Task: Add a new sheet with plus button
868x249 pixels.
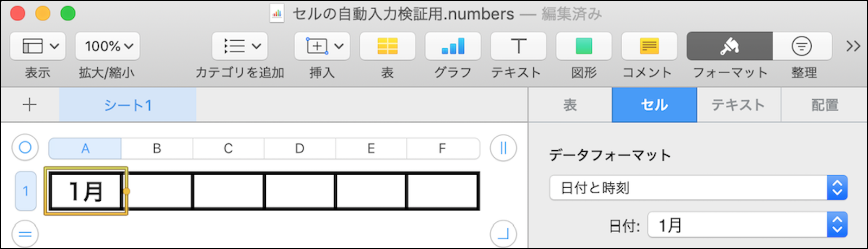Action: pos(30,105)
